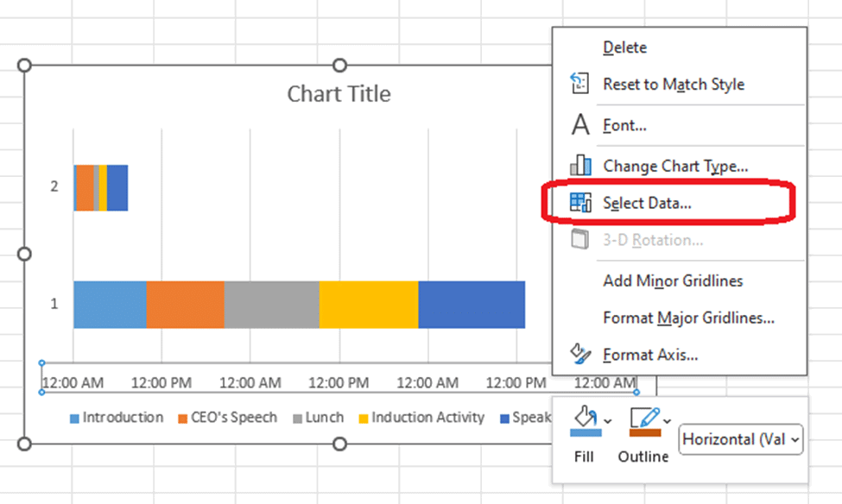
Task: Expand the Fill color dropdown arrow
Action: click(x=608, y=421)
